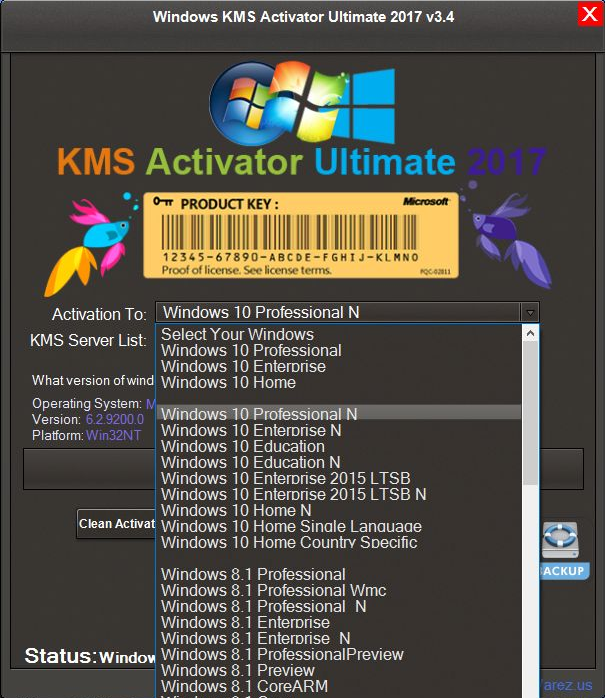This screenshot has width=605, height=698.
Task: Select Windows 10 Education
Action: (339, 446)
